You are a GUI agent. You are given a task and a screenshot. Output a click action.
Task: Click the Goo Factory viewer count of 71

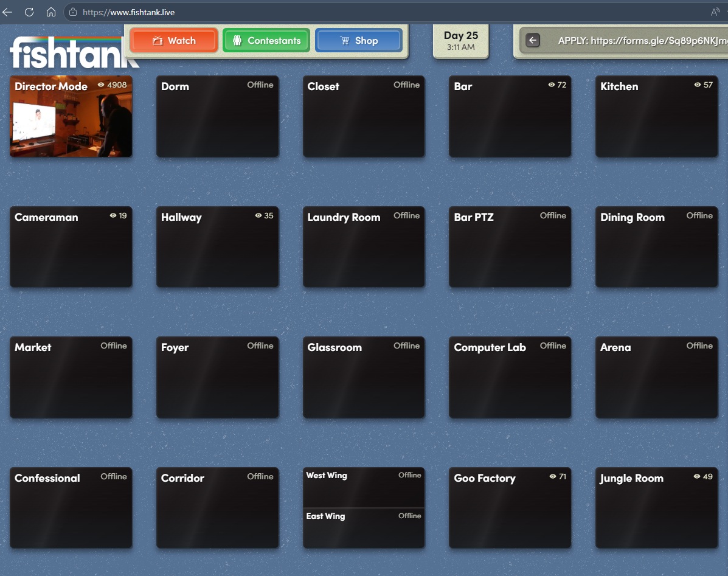click(x=558, y=476)
